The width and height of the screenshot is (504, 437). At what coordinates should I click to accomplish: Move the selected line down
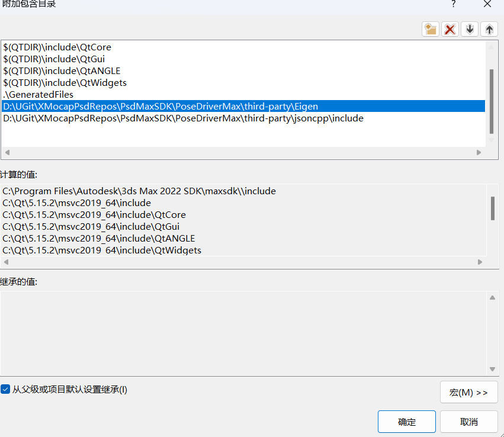(x=470, y=29)
